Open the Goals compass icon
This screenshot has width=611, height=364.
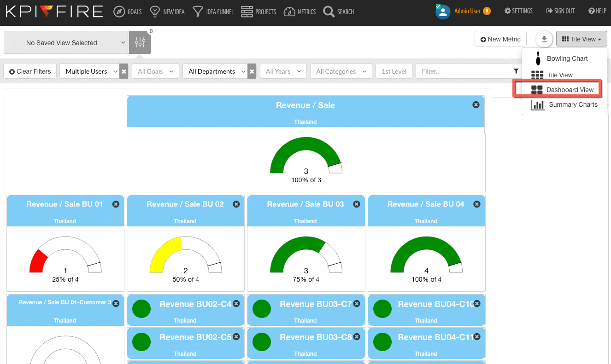119,12
